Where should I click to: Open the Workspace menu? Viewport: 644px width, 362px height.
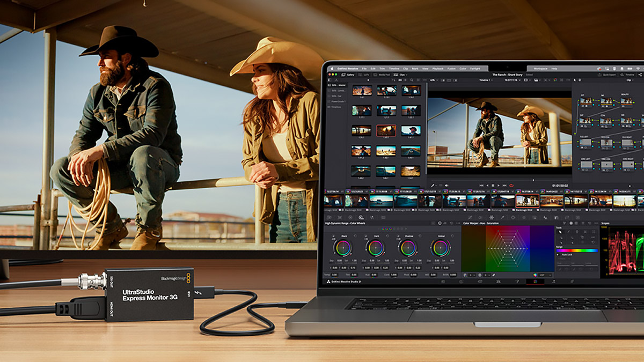pyautogui.click(x=540, y=69)
